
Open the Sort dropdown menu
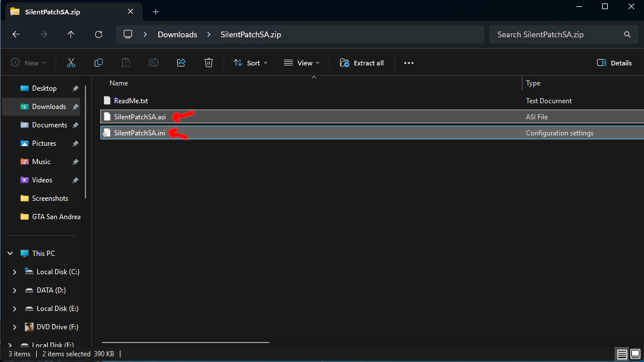tap(251, 63)
